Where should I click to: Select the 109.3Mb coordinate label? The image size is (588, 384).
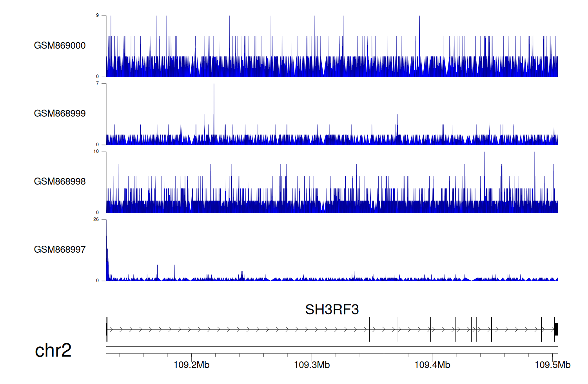[x=312, y=365]
